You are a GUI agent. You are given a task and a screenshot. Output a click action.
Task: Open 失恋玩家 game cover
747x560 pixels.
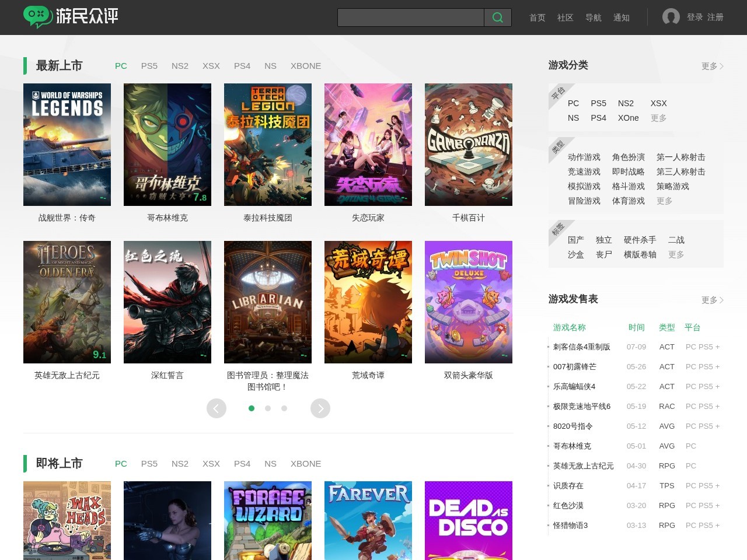pyautogui.click(x=368, y=145)
